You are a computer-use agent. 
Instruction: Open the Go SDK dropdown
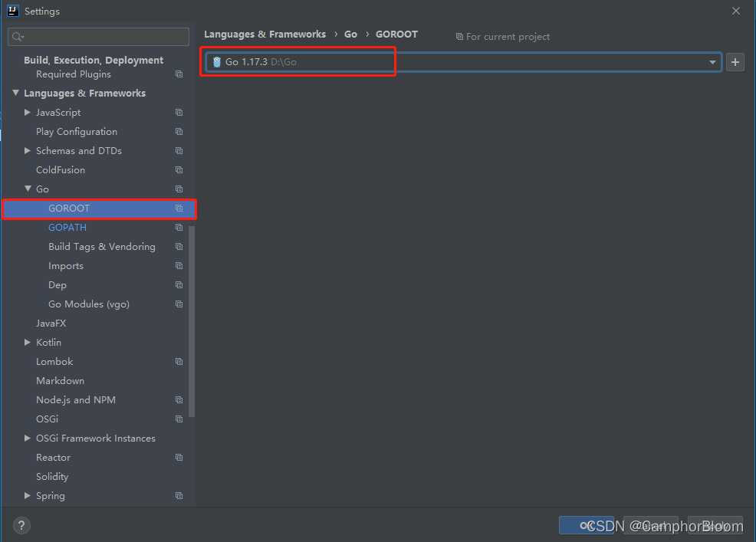pyautogui.click(x=712, y=62)
